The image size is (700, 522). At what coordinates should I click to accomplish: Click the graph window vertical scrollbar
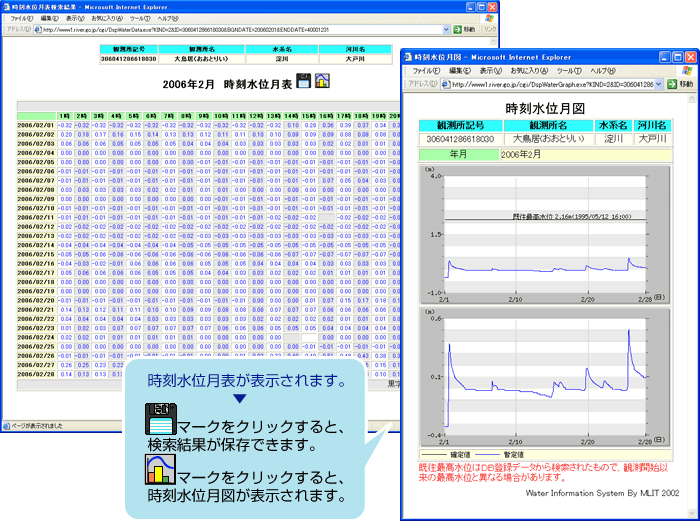tap(691, 300)
